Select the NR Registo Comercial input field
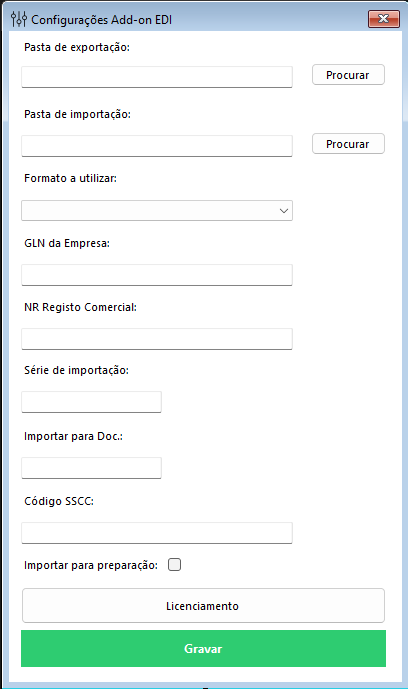Viewport: 408px width, 689px height. coord(157,339)
